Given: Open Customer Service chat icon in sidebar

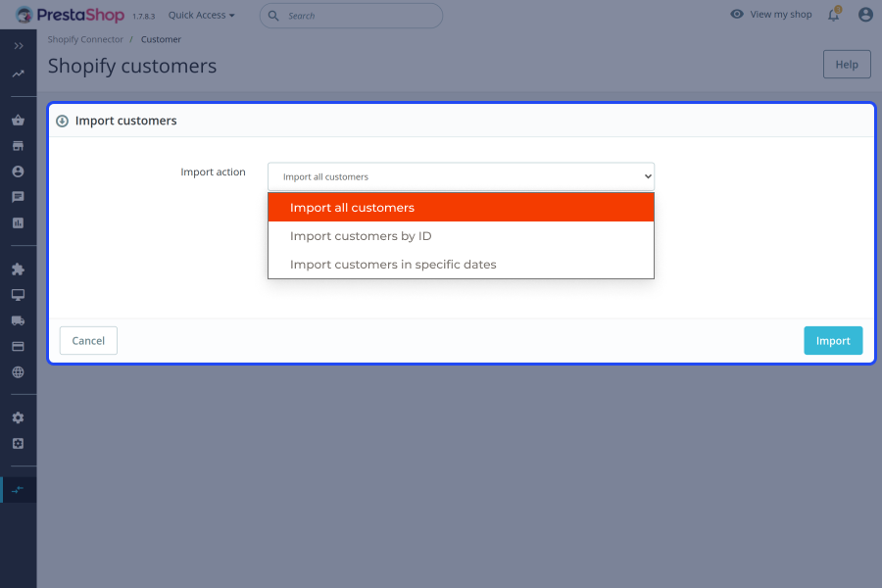Looking at the screenshot, I should pyautogui.click(x=18, y=197).
